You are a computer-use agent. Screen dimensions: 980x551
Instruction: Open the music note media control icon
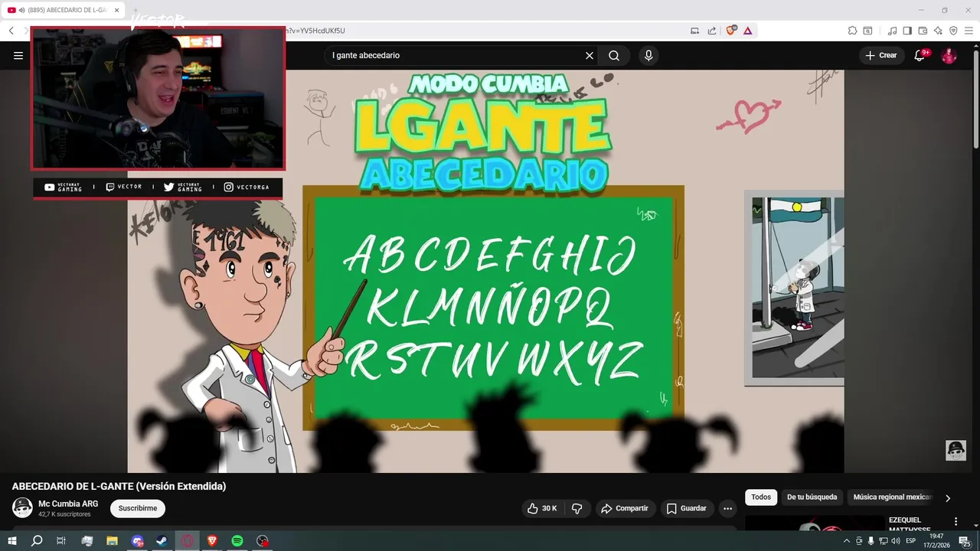pos(892,31)
